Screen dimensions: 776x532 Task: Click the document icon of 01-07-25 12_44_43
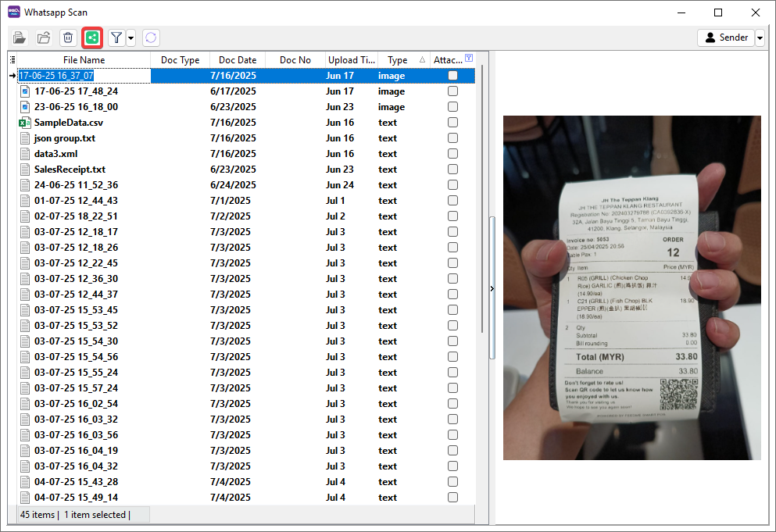click(25, 201)
